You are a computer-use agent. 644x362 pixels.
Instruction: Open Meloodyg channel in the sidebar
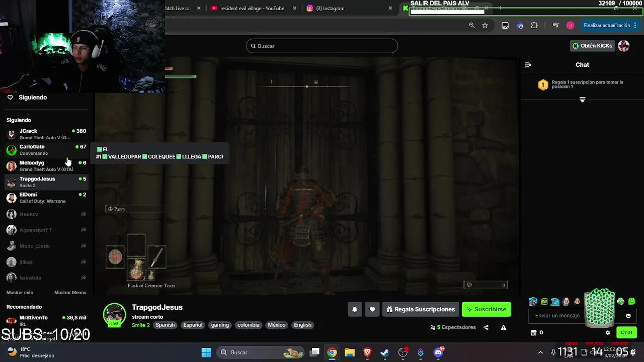click(46, 166)
